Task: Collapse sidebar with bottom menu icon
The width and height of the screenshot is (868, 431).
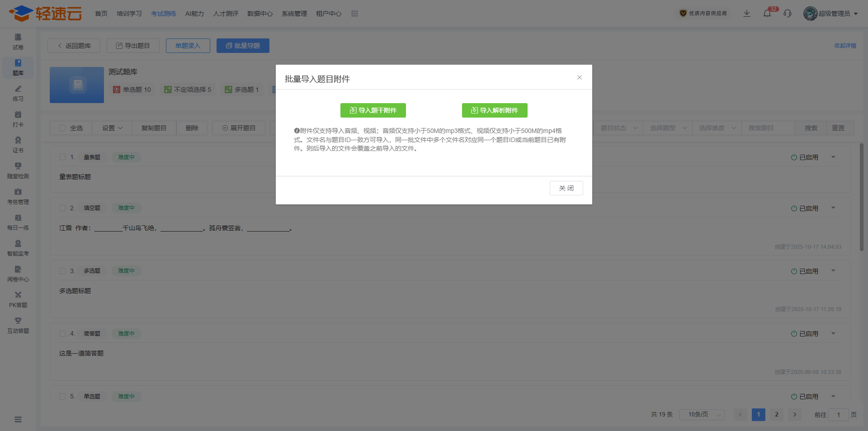Action: (x=18, y=420)
